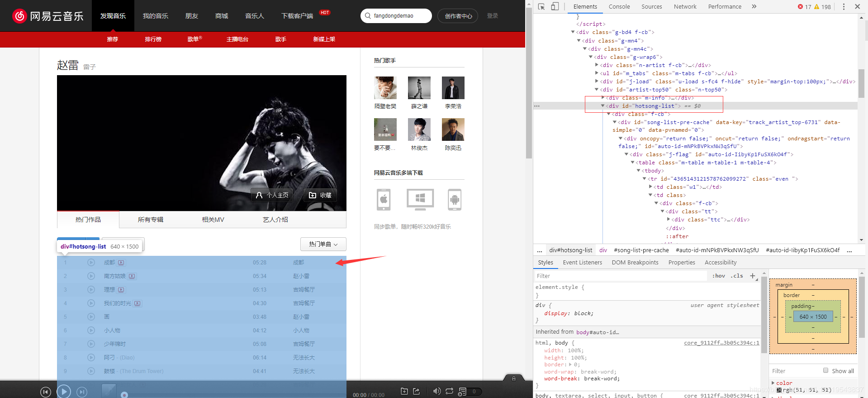Click the volume speaker icon in the player bar
Image resolution: width=868 pixels, height=398 pixels.
(x=436, y=391)
